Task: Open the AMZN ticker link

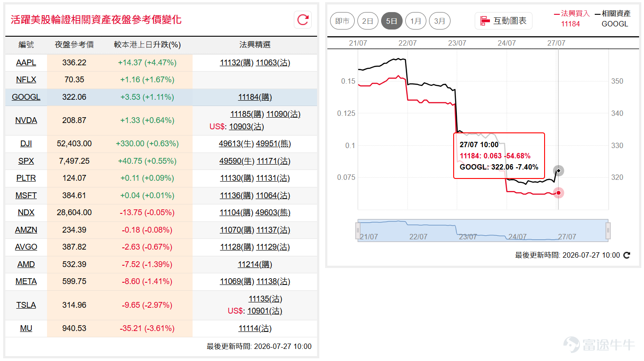Action: (26, 230)
